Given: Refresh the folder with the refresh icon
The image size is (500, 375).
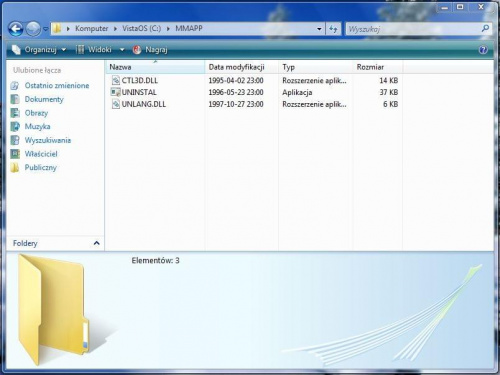Looking at the screenshot, I should point(333,29).
